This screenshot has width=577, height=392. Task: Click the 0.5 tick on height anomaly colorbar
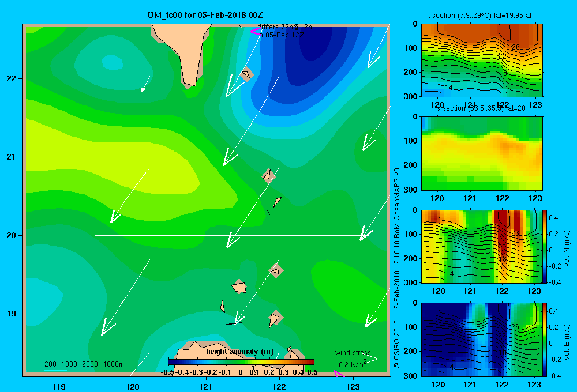coord(312,372)
